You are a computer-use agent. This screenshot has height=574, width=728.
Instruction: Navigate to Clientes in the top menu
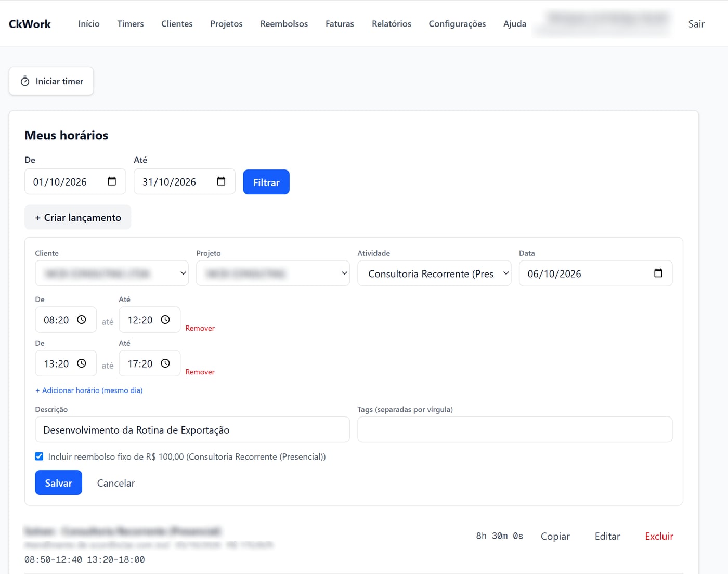point(177,24)
